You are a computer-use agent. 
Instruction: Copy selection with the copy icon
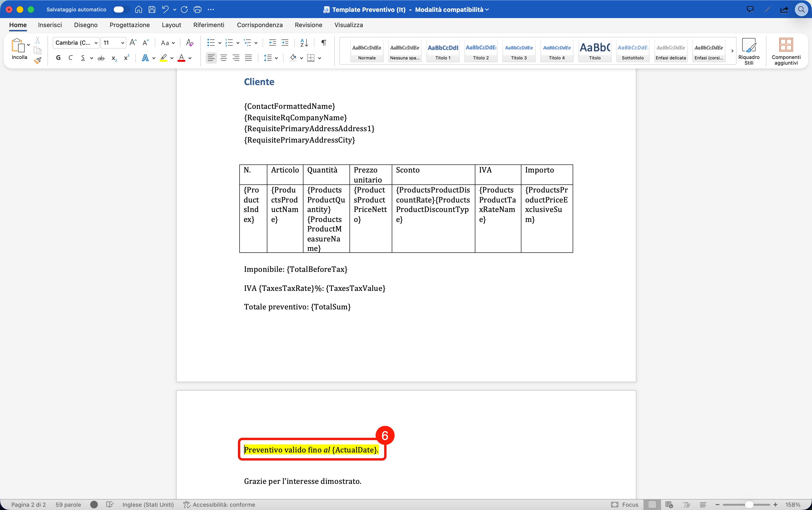click(38, 51)
